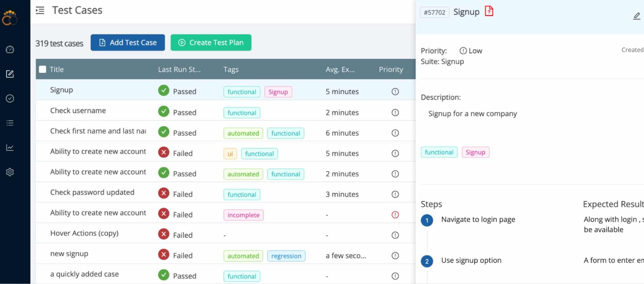Sort by the Priority column header
Image resolution: width=644 pixels, height=284 pixels.
click(391, 69)
